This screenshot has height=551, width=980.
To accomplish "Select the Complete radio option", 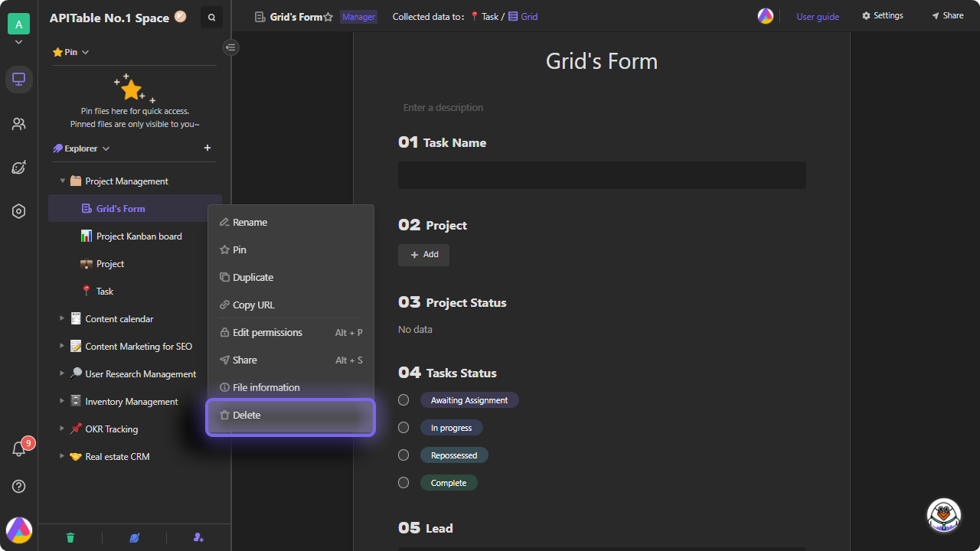I will [403, 483].
